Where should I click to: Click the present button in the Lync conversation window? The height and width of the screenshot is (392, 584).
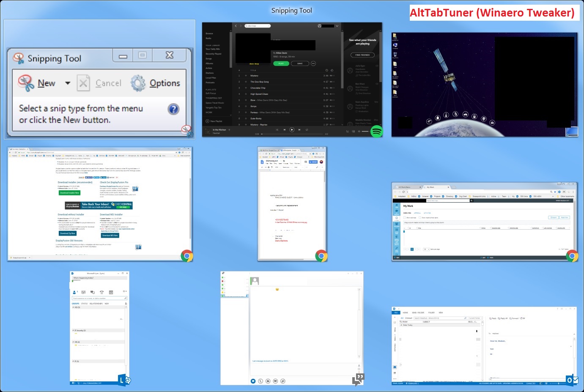pyautogui.click(x=275, y=381)
